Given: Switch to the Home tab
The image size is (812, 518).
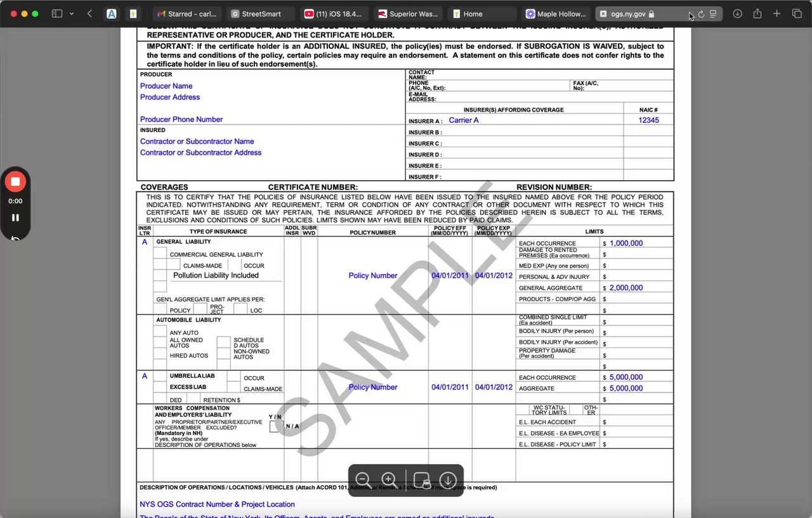Looking at the screenshot, I should point(481,13).
